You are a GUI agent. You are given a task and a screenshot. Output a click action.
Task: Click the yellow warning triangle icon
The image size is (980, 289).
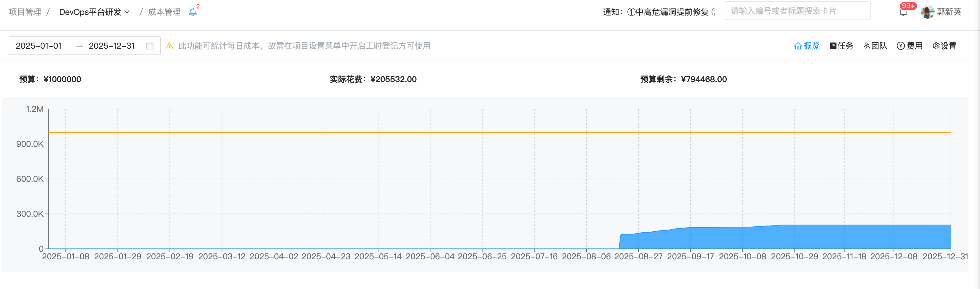(170, 46)
